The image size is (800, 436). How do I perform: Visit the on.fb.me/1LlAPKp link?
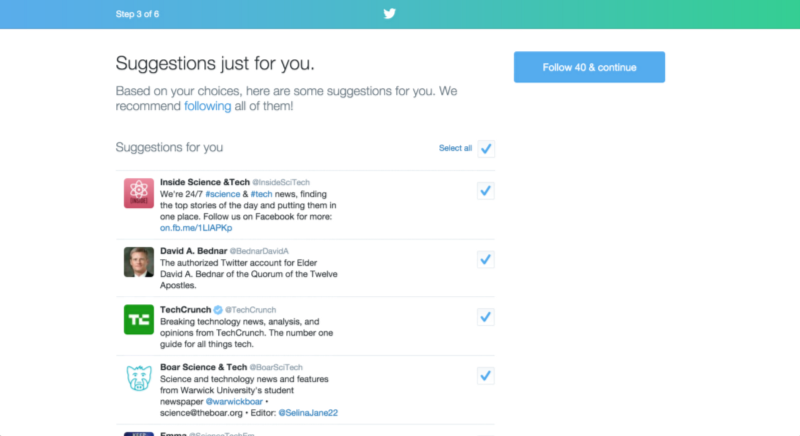click(x=196, y=228)
